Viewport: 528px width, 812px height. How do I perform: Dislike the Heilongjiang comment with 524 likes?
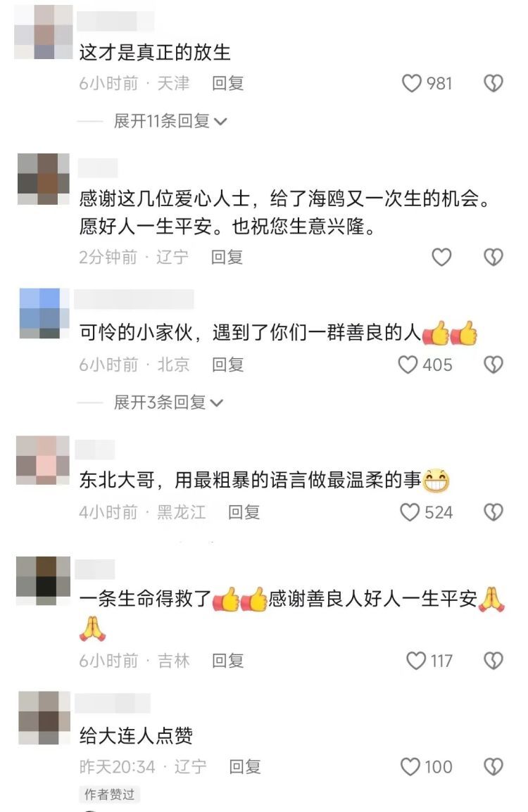[x=493, y=512]
